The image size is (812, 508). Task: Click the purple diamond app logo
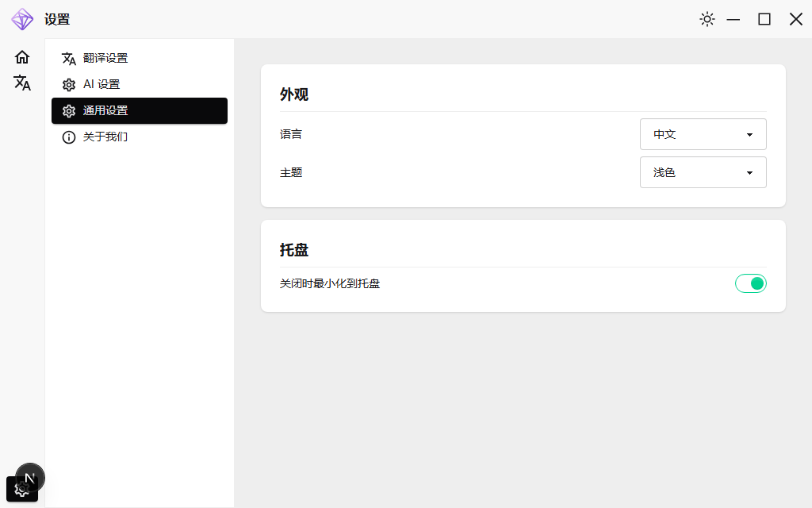point(22,19)
